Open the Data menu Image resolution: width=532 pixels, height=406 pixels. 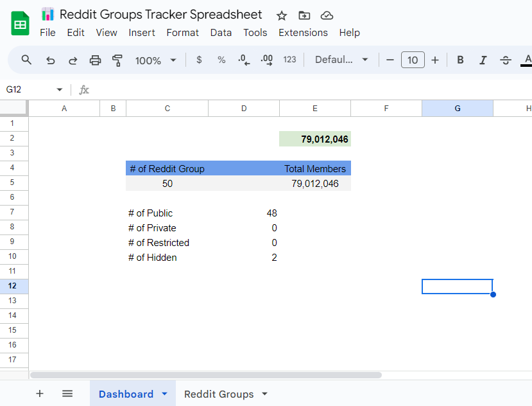tap(221, 33)
